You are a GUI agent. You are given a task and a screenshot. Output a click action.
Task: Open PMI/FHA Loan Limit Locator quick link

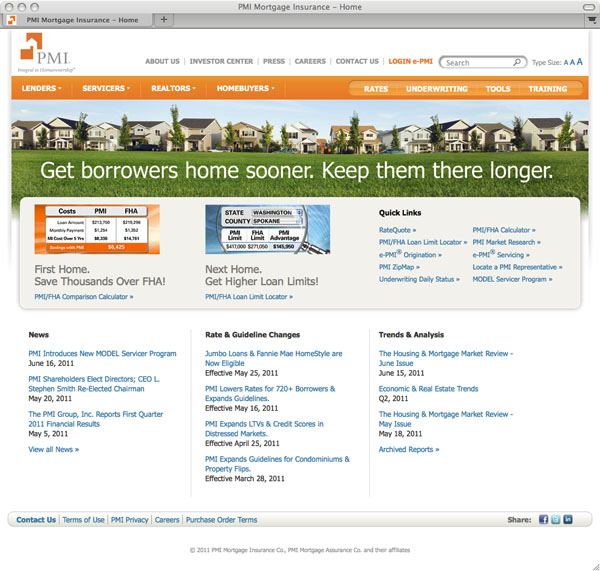click(x=423, y=242)
